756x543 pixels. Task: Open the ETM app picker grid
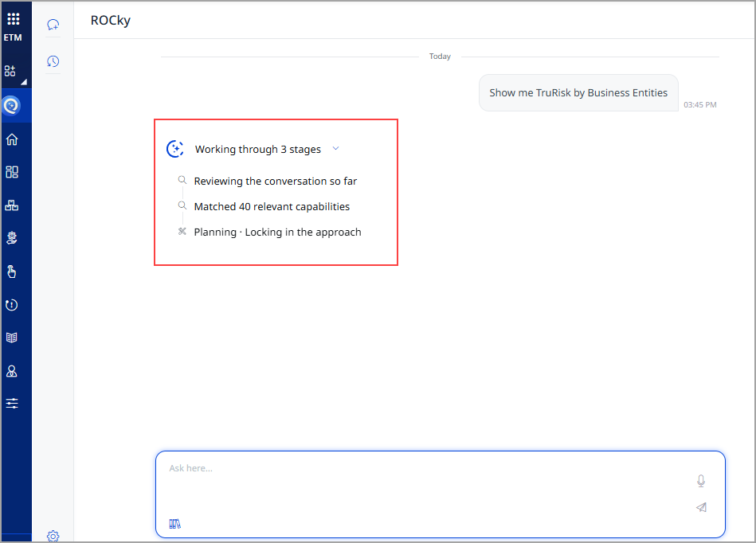(x=13, y=19)
